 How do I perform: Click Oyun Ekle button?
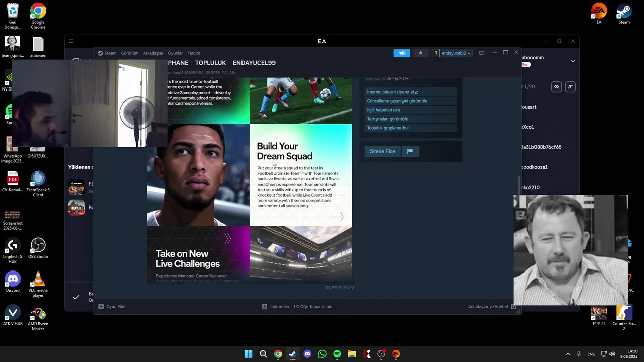pos(112,306)
